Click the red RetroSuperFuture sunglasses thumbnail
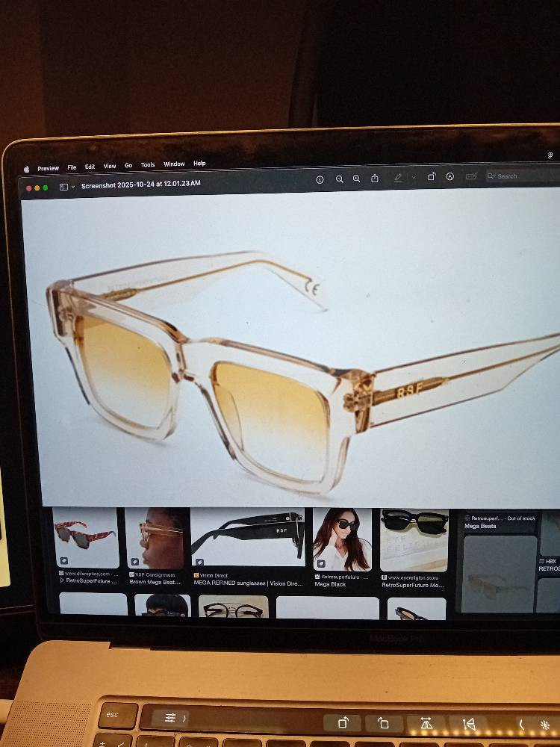 pos(86,537)
